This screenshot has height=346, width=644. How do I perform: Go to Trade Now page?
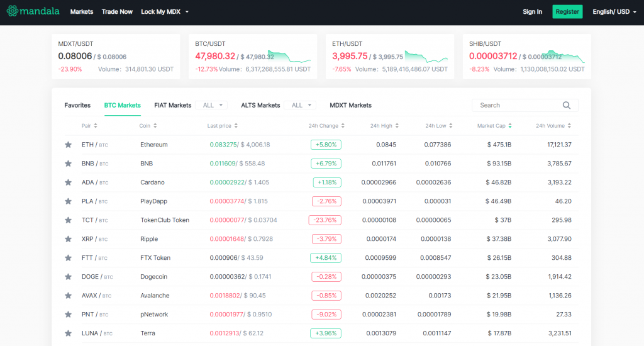click(117, 11)
